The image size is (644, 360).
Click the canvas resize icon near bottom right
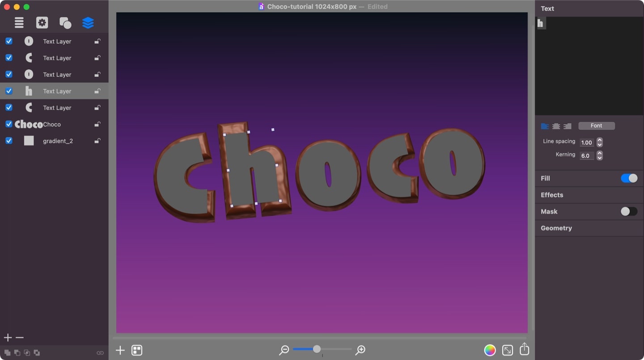pyautogui.click(x=507, y=350)
